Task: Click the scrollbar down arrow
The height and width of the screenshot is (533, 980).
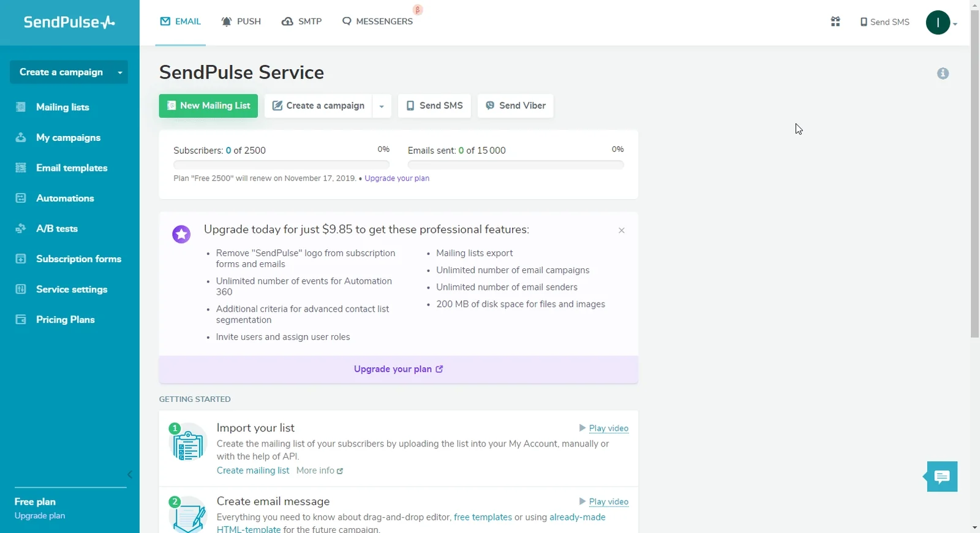Action: click(975, 527)
